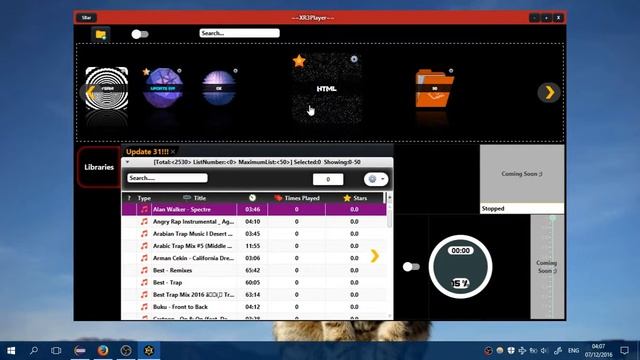
Task: Toggle the switch left of the player disc
Action: [411, 267]
